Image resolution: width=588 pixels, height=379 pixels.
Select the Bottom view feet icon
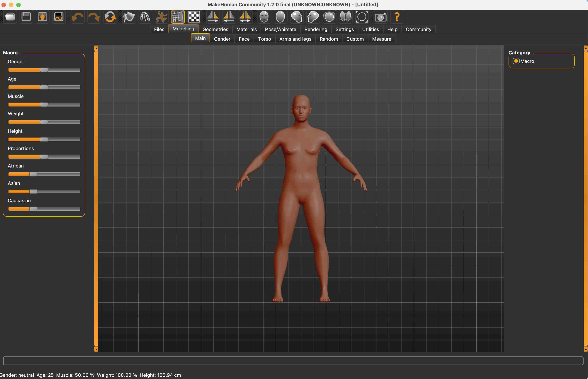click(x=346, y=17)
